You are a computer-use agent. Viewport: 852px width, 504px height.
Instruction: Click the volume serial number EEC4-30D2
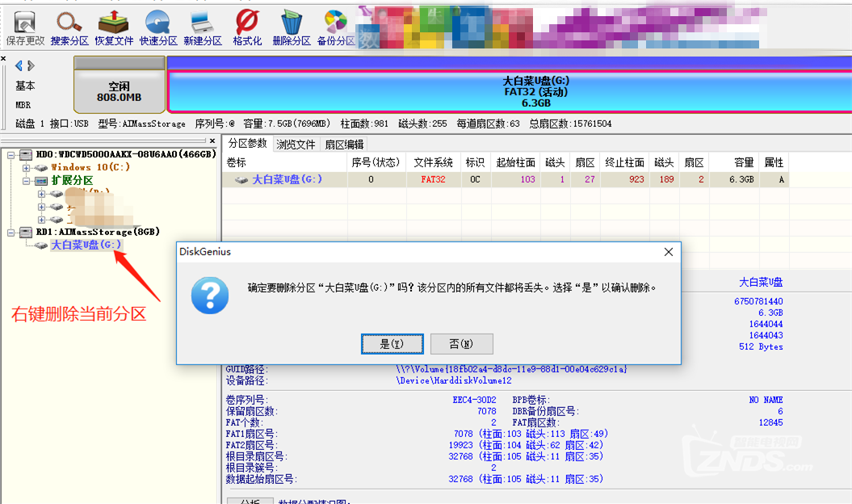[474, 400]
